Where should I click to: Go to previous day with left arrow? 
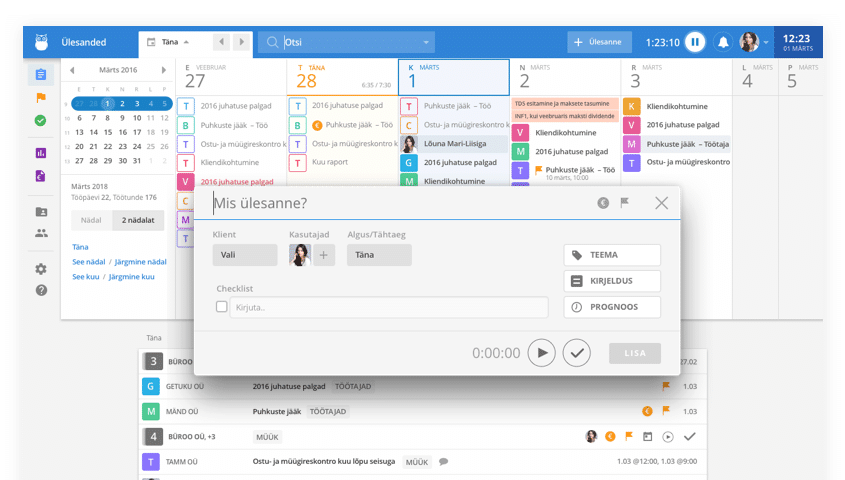click(x=221, y=42)
